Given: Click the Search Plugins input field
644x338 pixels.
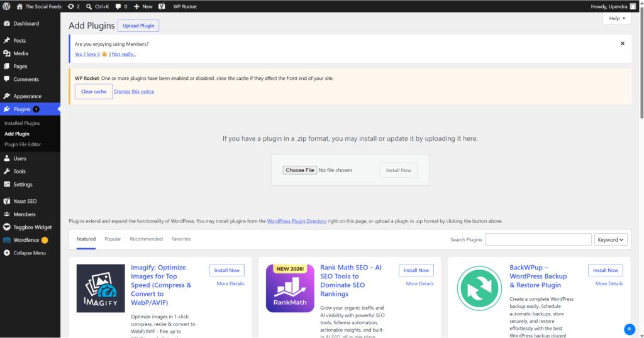Looking at the screenshot, I should [538, 239].
